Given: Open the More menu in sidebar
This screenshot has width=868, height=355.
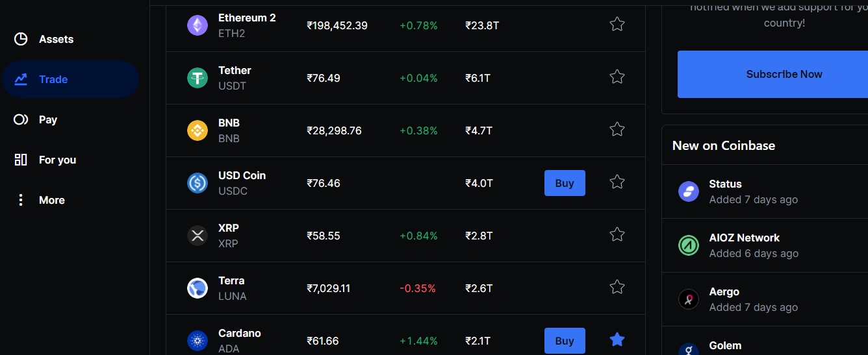Looking at the screenshot, I should (51, 200).
